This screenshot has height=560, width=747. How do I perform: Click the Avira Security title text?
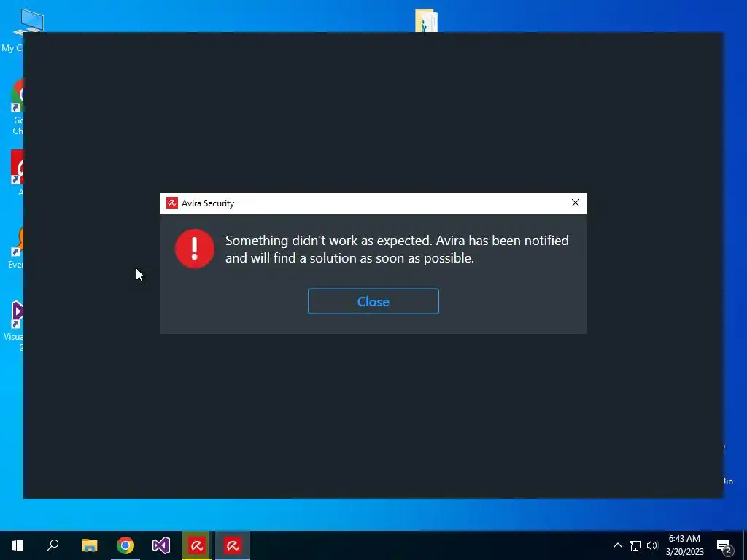(x=208, y=203)
